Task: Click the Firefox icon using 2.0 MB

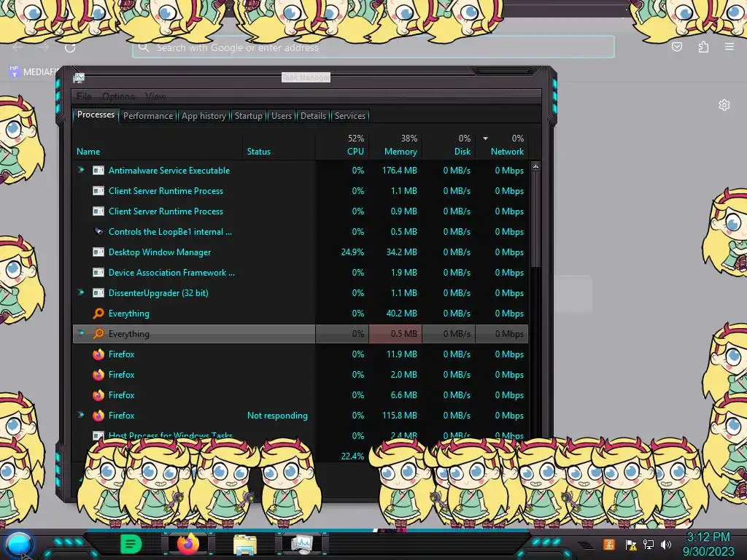Action: pos(98,375)
